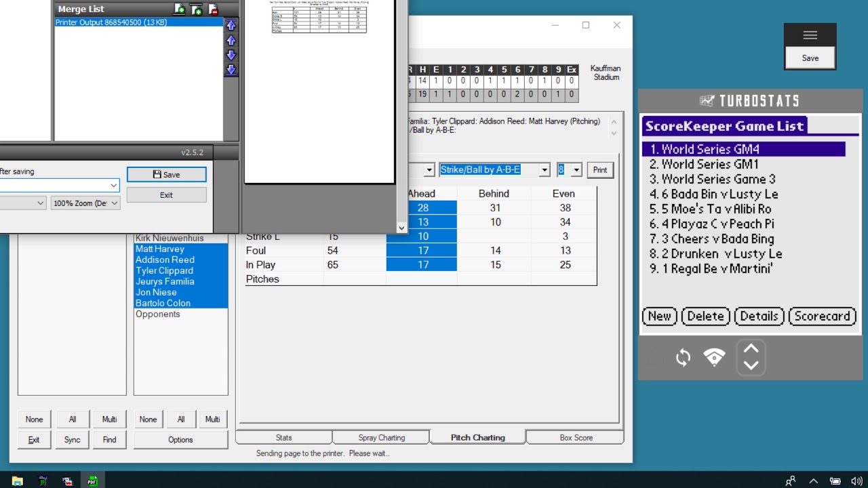Click Details in ScoreKeeper Game List
This screenshot has height=488, width=868.
(x=759, y=316)
